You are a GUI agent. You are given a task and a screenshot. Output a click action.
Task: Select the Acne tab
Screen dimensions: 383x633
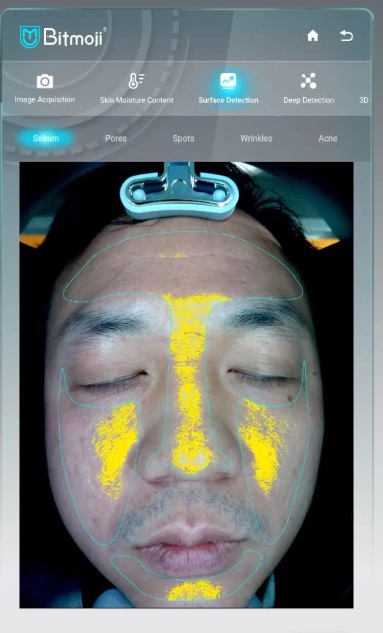(328, 138)
